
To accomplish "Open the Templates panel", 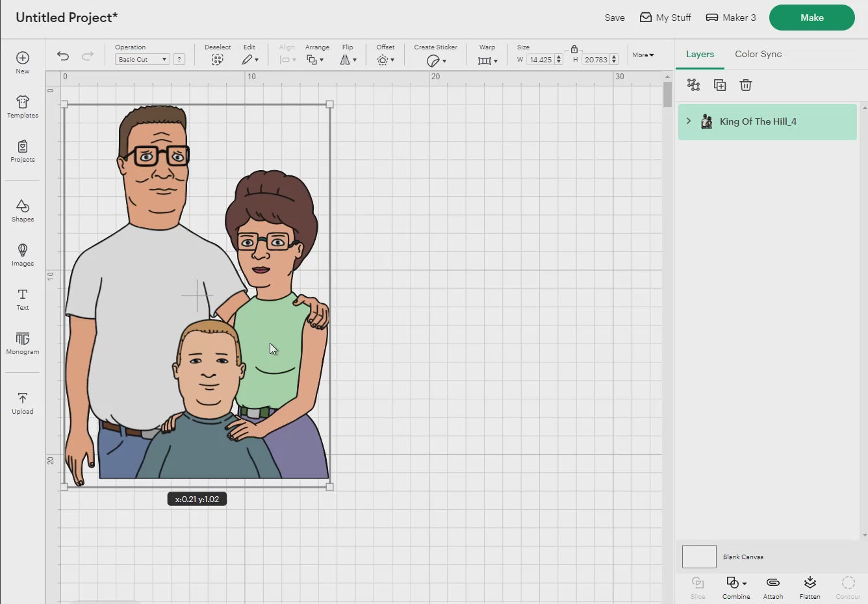I will (23, 107).
